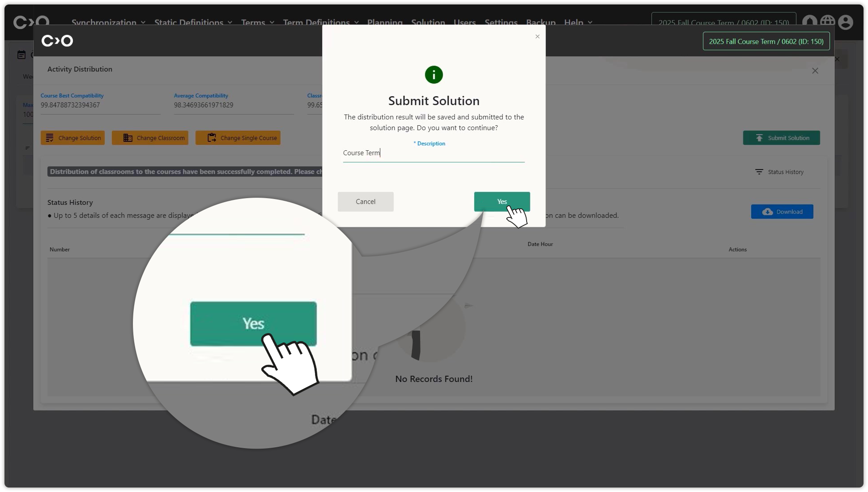
Task: Click the Submit Solution upload icon
Action: click(x=759, y=138)
